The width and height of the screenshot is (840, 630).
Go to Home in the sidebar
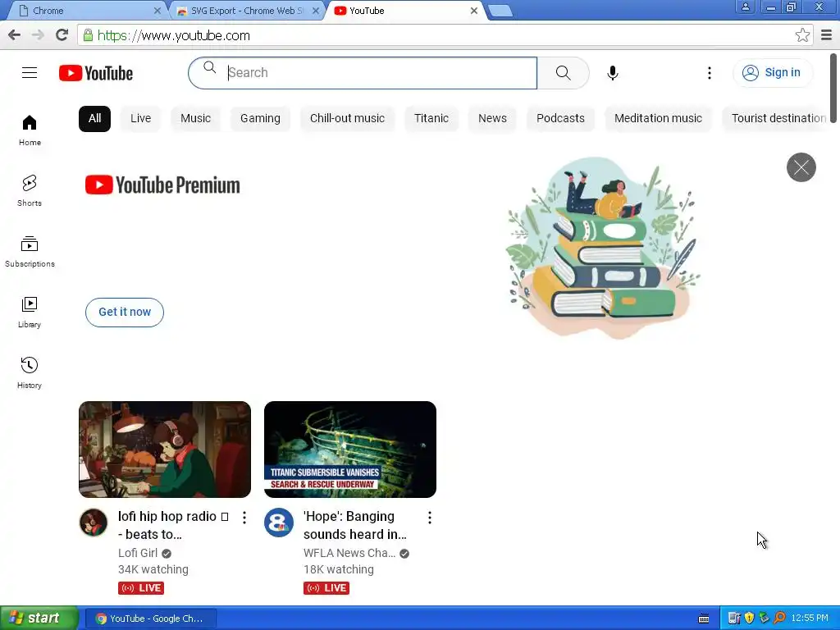[30, 130]
